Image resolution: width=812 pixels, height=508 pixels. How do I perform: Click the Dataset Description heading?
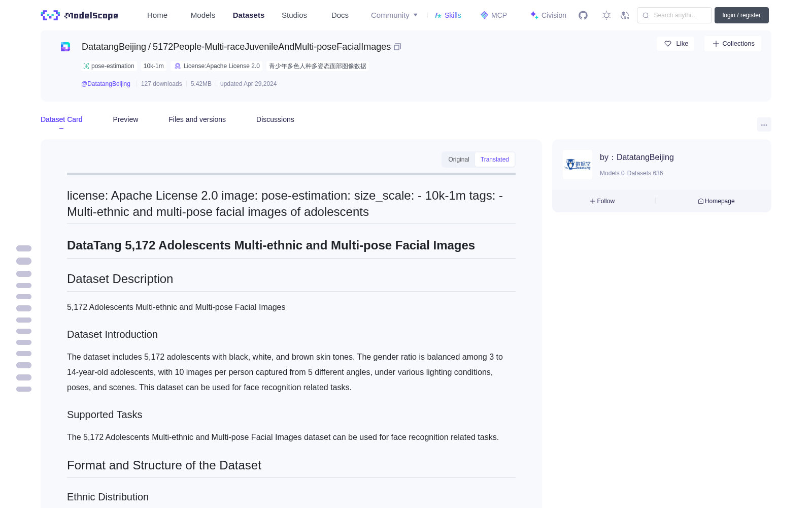120,279
